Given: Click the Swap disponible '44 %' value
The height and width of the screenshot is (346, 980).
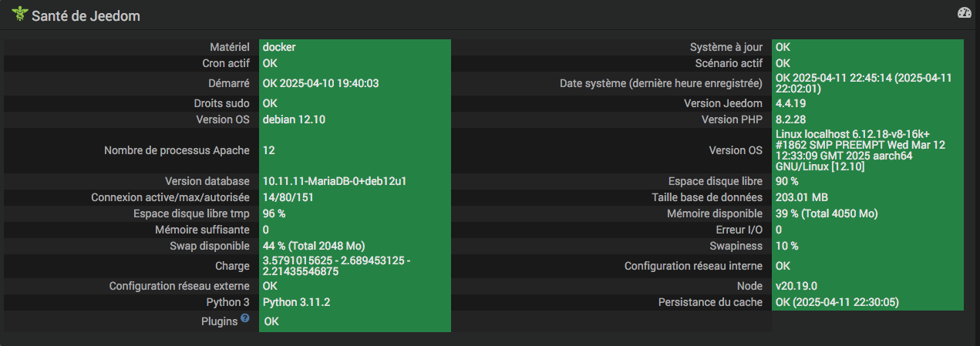Looking at the screenshot, I should (x=314, y=246).
